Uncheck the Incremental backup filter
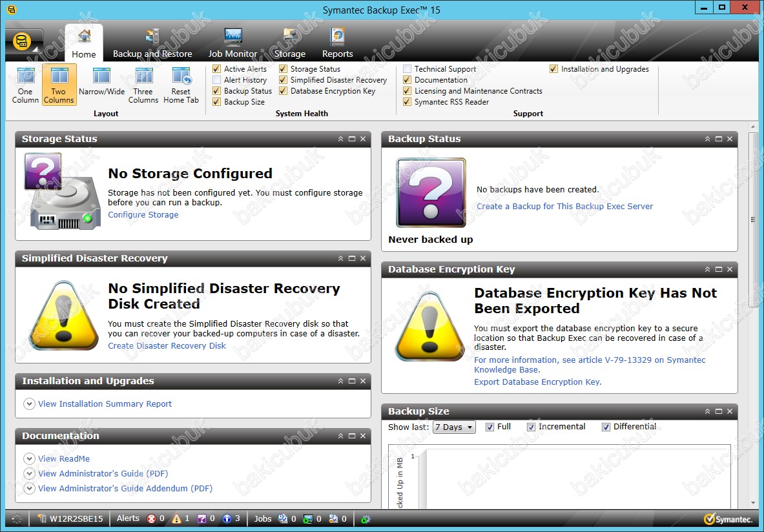Screen dimensions: 764x532 531,427
